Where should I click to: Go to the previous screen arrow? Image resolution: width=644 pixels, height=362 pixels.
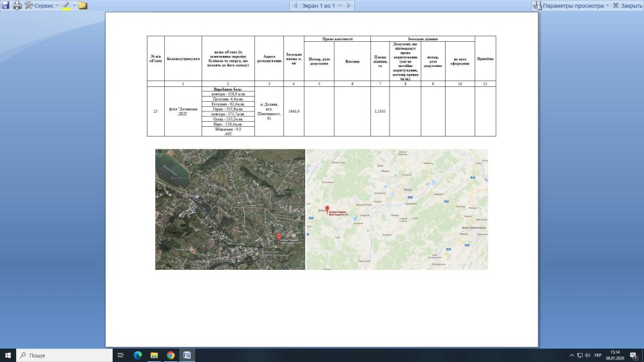[x=295, y=5]
